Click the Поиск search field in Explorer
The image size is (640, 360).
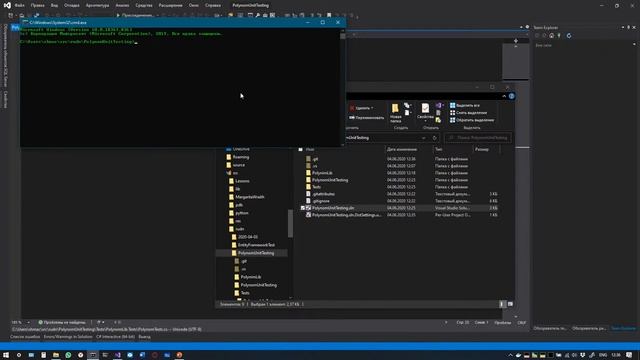[x=478, y=138]
